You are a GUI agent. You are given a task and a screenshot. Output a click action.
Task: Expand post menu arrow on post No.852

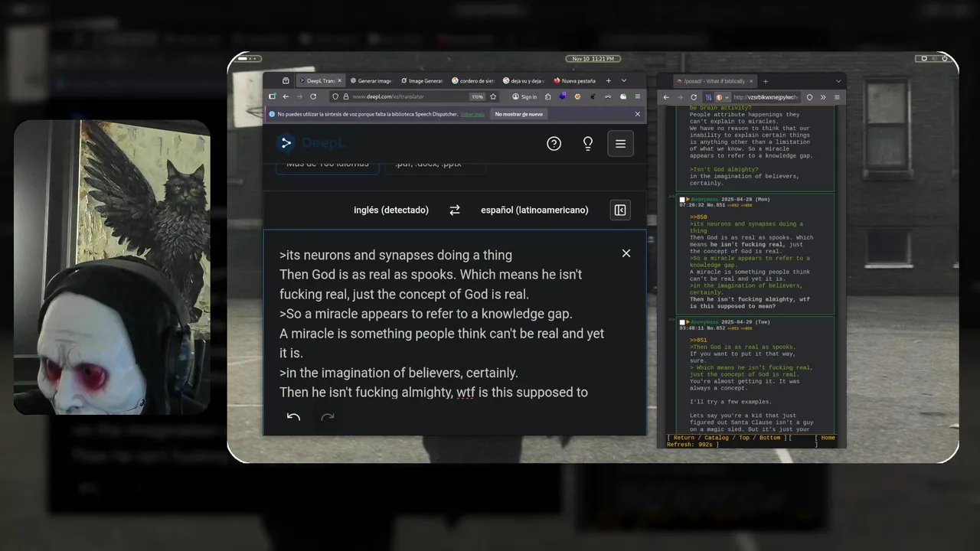coord(688,322)
